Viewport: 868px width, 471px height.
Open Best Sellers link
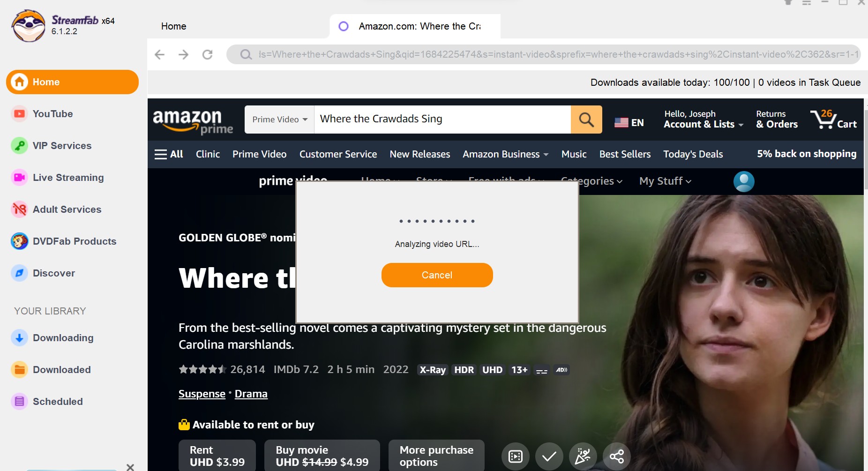tap(625, 154)
